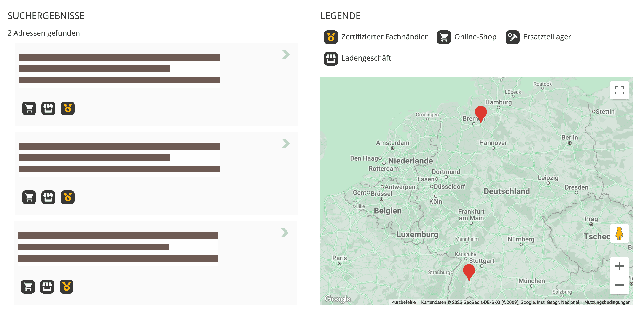Click first result's shopping cart icon
644x316 pixels.
(29, 108)
